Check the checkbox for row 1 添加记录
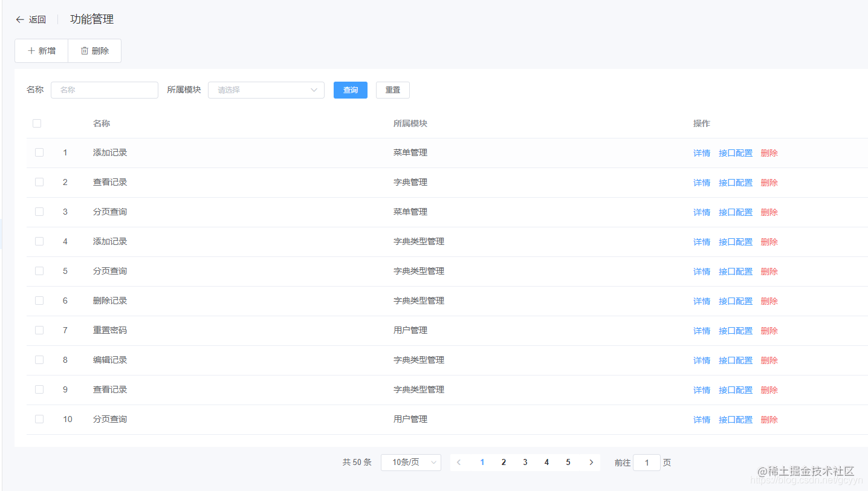Image resolution: width=868 pixels, height=491 pixels. [x=39, y=152]
